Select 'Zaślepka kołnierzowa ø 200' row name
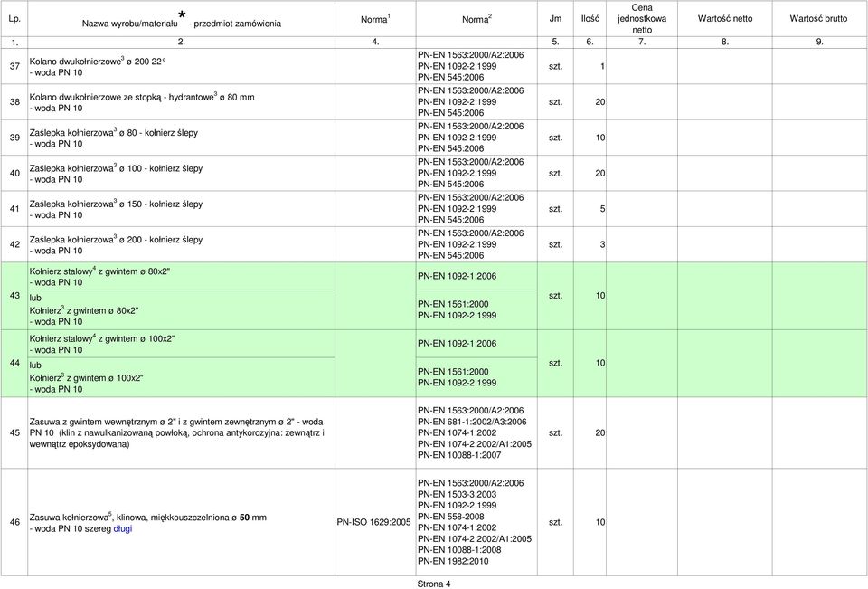The height and width of the screenshot is (589, 868). pyautogui.click(x=116, y=240)
